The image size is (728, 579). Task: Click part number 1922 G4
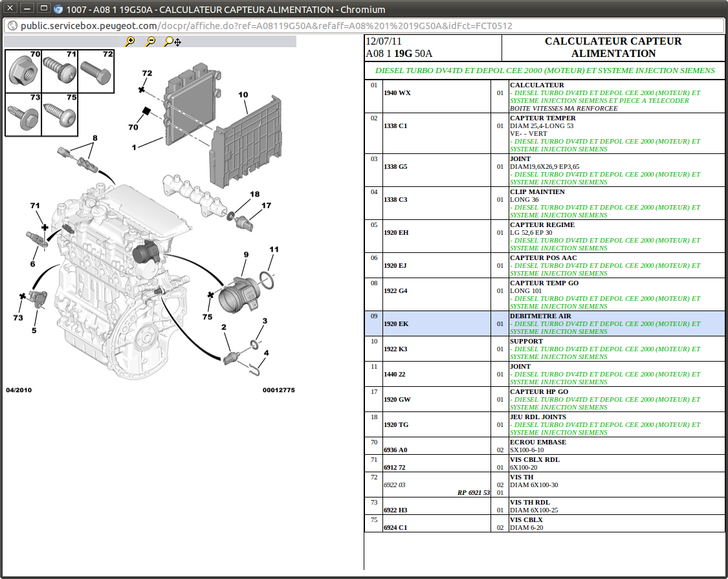pyautogui.click(x=395, y=291)
